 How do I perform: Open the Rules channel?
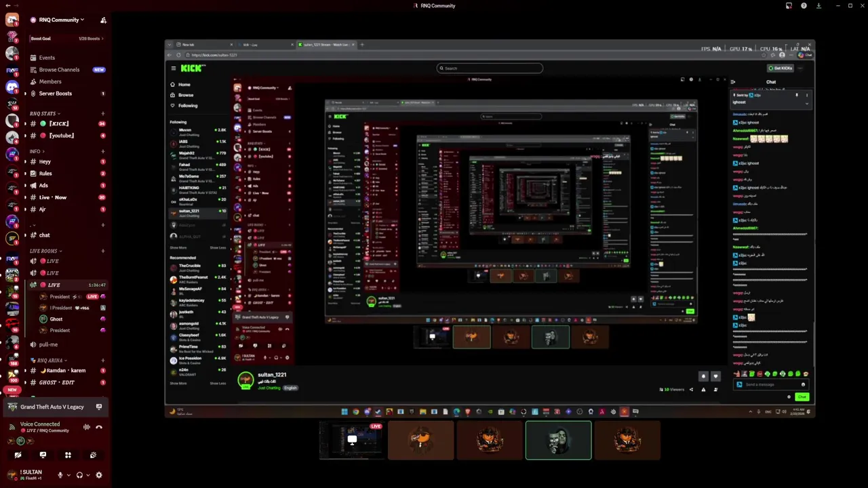(x=66, y=174)
